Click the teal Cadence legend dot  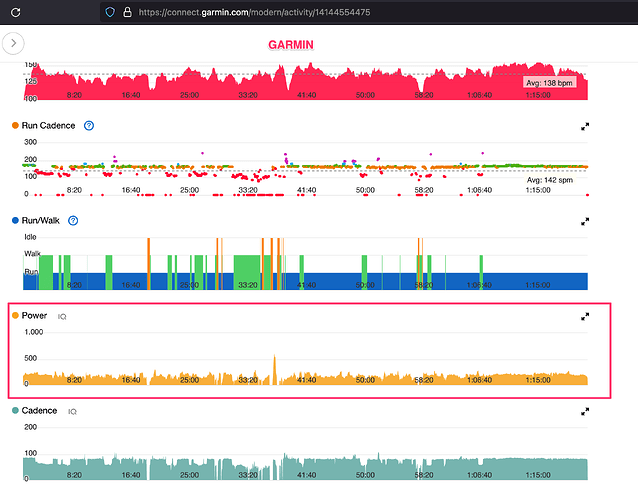[14, 411]
